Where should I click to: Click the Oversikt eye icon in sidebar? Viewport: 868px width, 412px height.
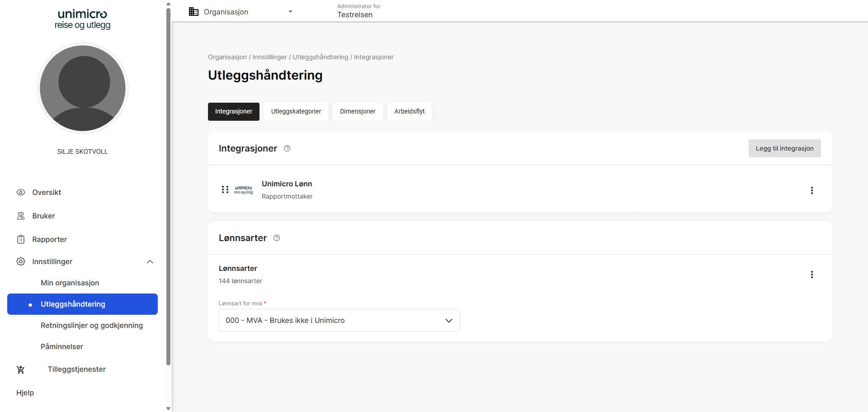coord(21,192)
